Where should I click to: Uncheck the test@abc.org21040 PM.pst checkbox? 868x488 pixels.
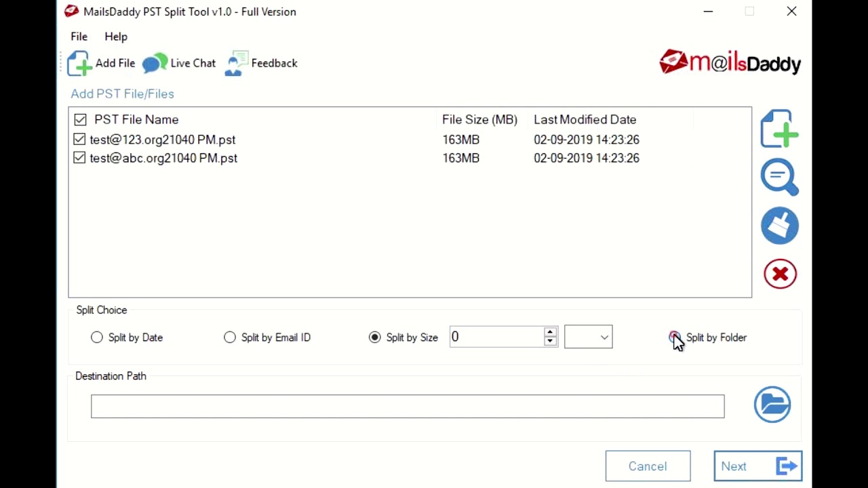tap(79, 157)
